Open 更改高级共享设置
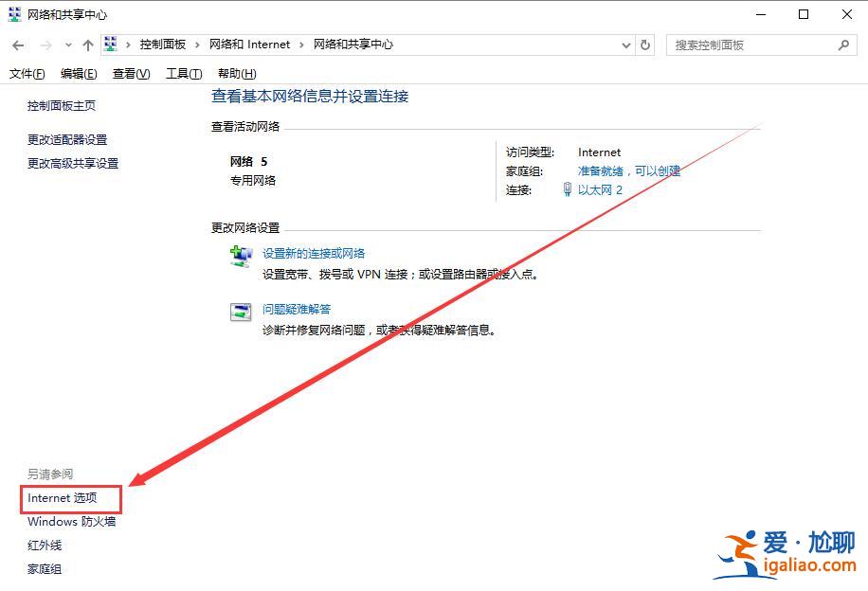Screen dimensions: 868x591 [x=73, y=163]
